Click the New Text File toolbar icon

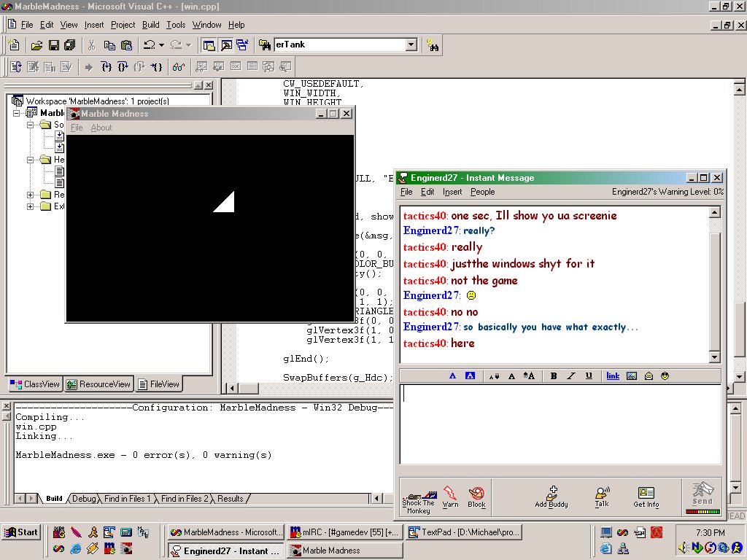click(15, 44)
